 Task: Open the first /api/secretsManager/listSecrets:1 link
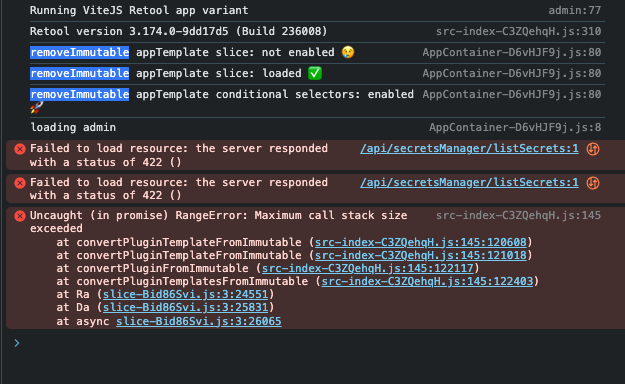[469, 149]
